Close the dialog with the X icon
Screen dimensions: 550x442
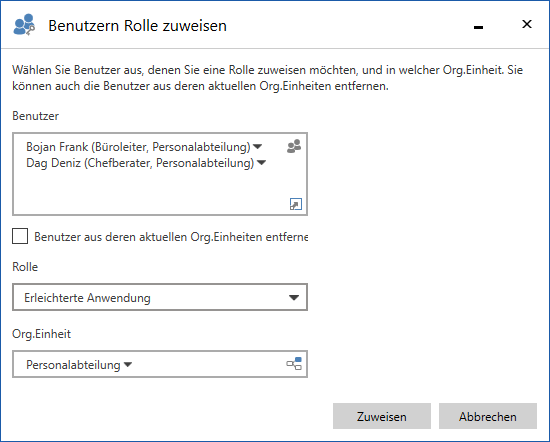click(527, 24)
